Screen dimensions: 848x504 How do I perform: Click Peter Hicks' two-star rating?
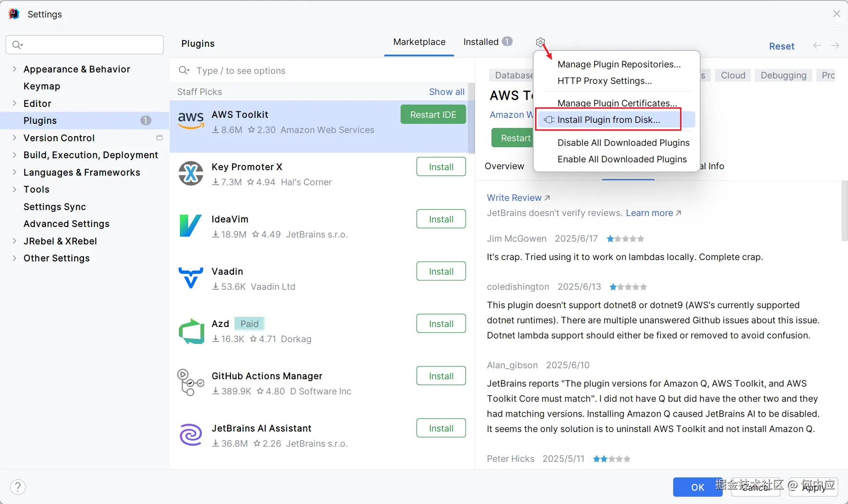click(x=611, y=459)
